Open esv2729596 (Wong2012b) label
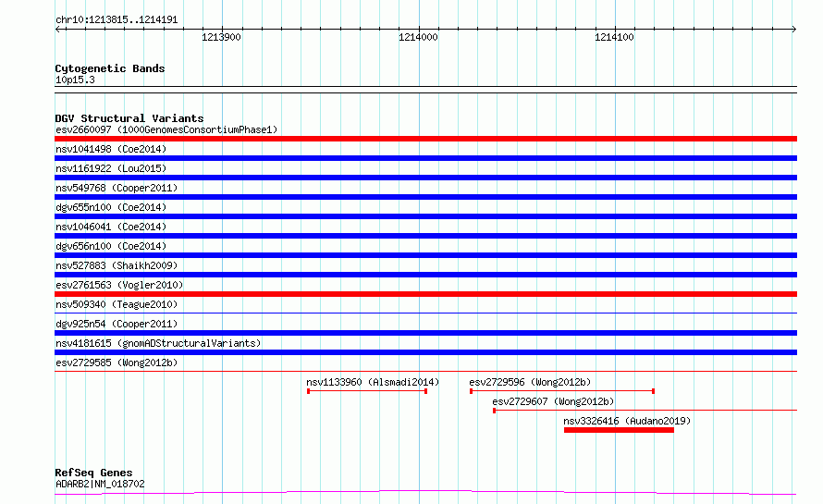The width and height of the screenshot is (823, 504). pos(530,382)
